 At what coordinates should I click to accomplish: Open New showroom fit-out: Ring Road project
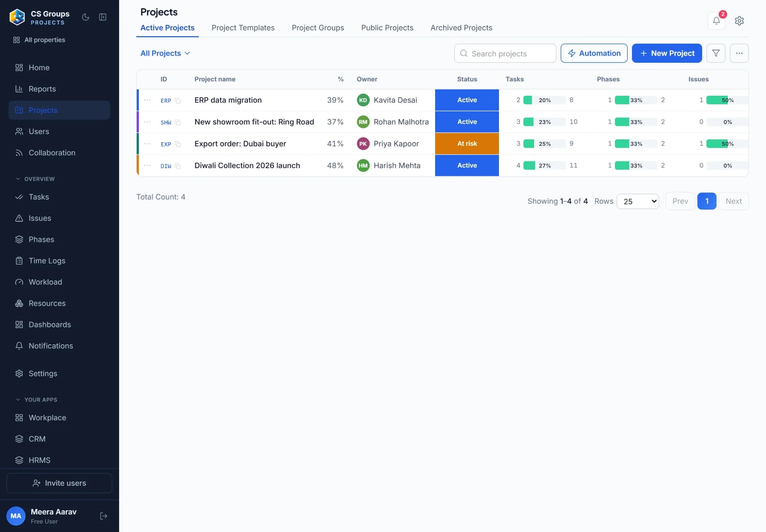point(254,122)
